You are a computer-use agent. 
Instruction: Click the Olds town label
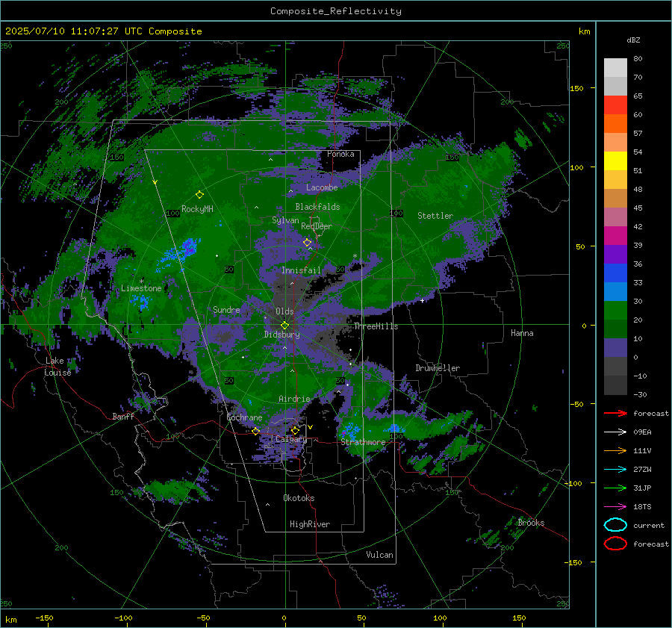point(284,311)
